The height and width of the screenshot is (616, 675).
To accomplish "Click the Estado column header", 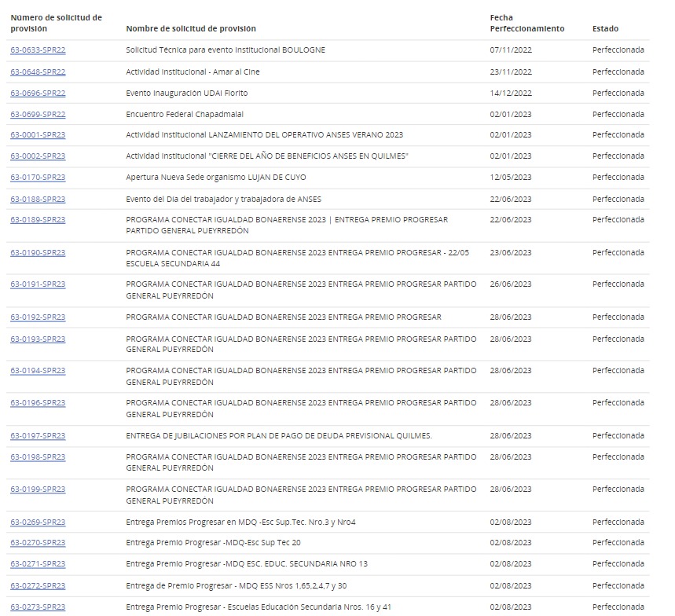I will click(605, 29).
